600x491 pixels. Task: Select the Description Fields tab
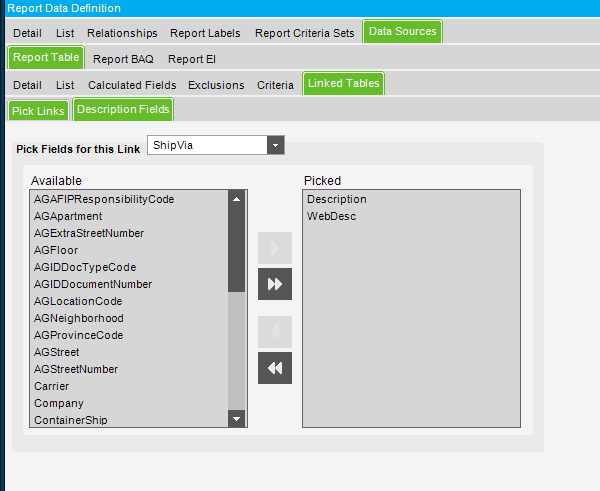tap(123, 109)
